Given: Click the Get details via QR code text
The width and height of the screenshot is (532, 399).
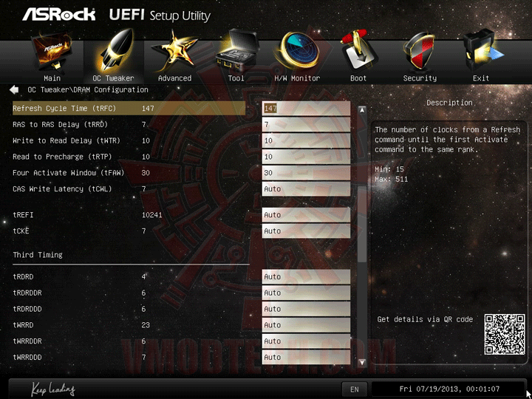Looking at the screenshot, I should [x=425, y=319].
